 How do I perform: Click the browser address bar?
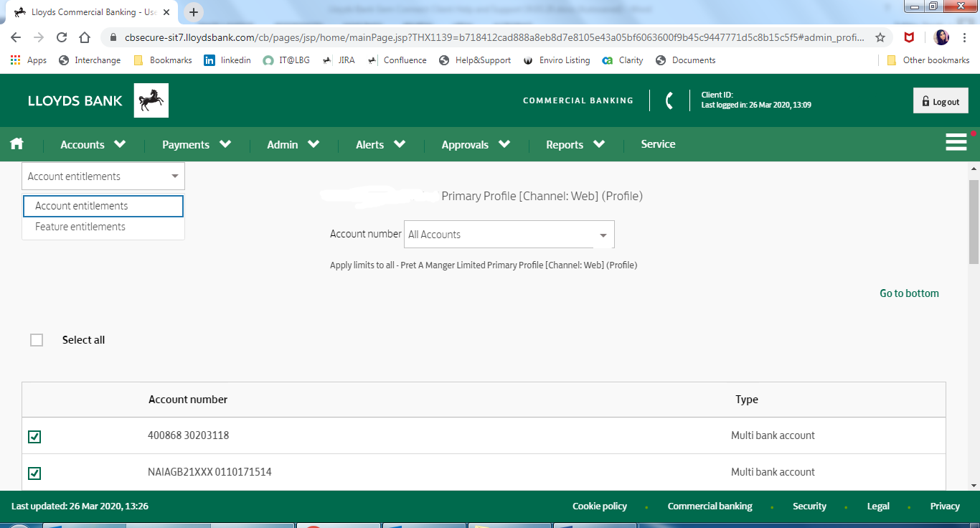(x=495, y=37)
